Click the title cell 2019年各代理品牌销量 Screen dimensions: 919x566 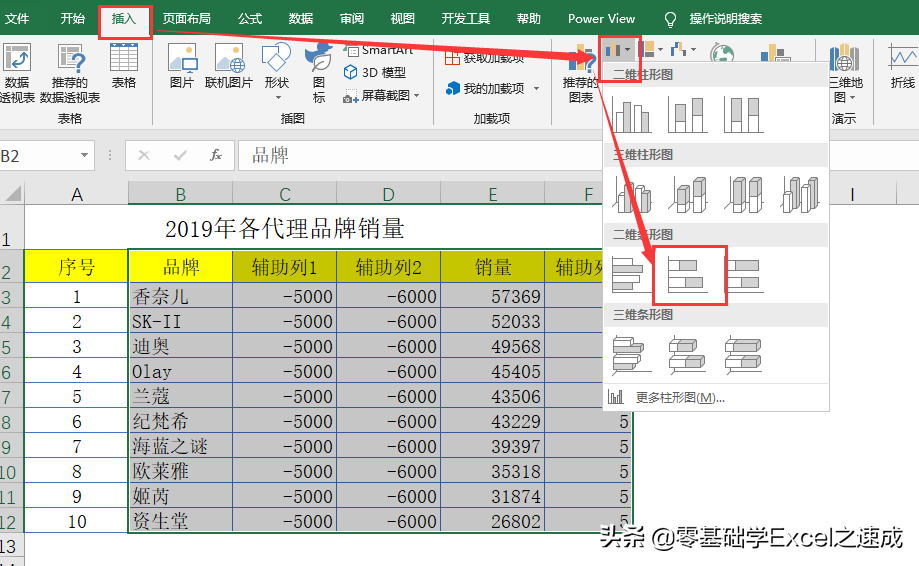tap(285, 228)
